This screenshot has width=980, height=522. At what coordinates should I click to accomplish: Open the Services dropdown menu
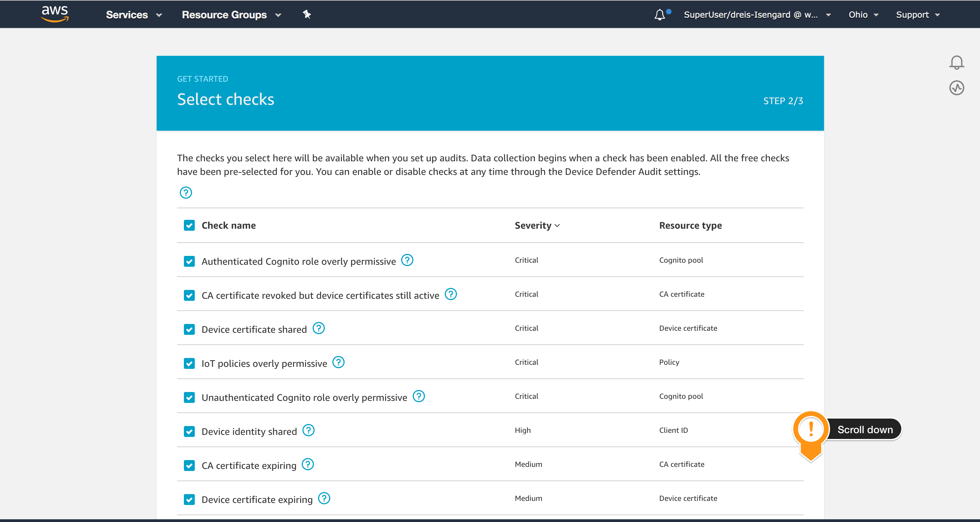[x=134, y=14]
